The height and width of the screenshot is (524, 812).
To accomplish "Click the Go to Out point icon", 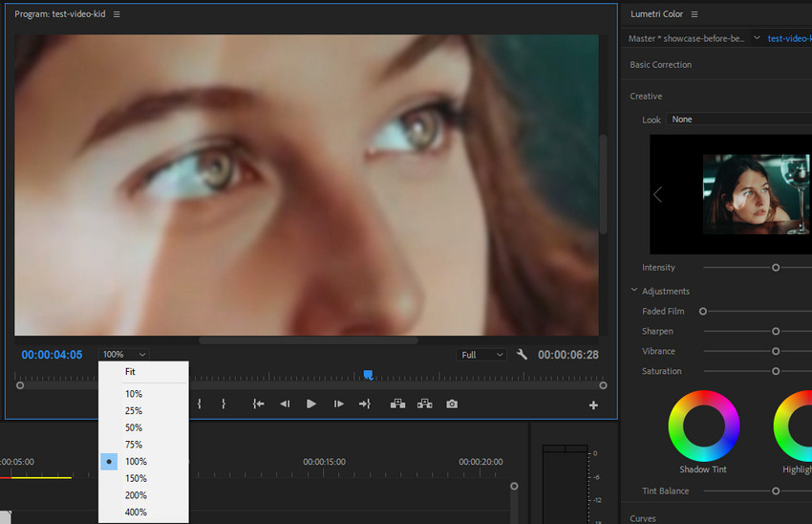I will point(364,404).
